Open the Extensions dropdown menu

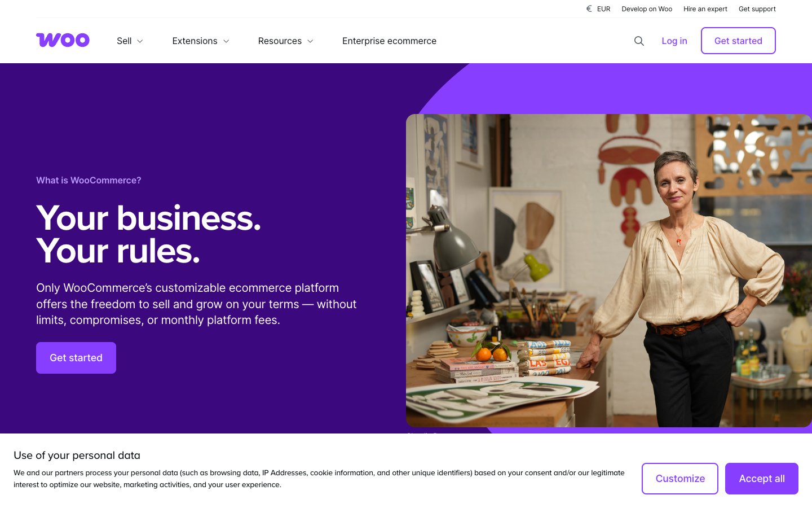coord(195,41)
